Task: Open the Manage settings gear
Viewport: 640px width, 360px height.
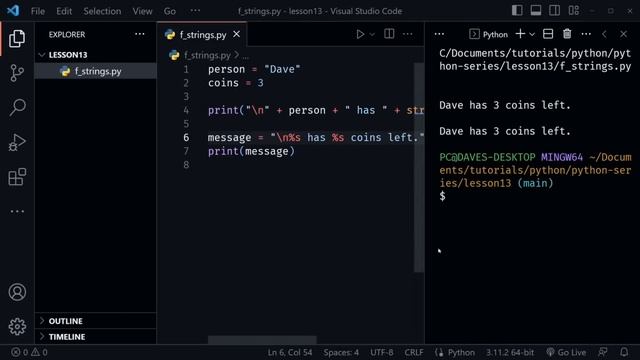Action: [x=17, y=327]
